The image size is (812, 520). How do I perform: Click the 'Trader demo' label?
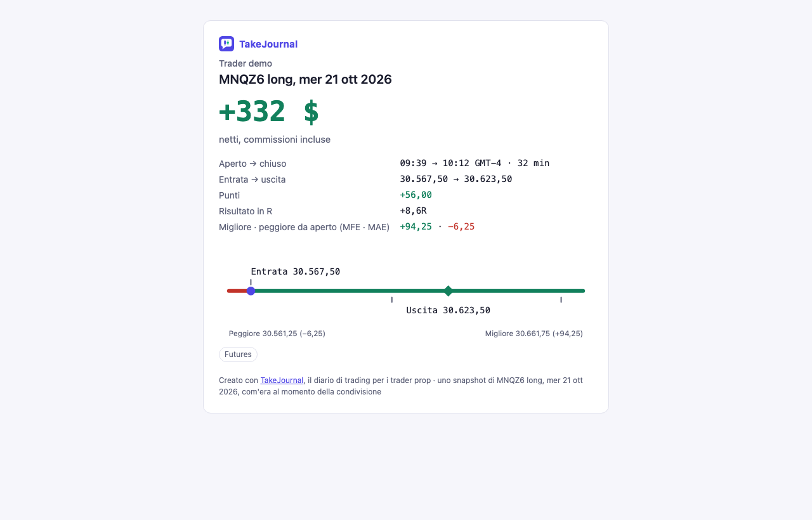[246, 63]
